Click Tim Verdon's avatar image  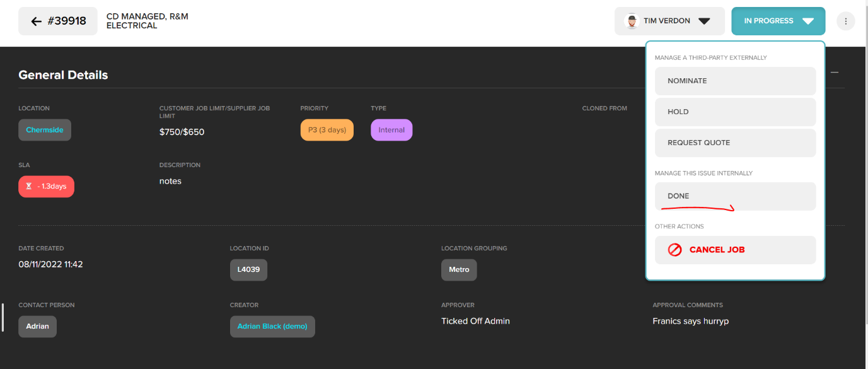tap(632, 21)
